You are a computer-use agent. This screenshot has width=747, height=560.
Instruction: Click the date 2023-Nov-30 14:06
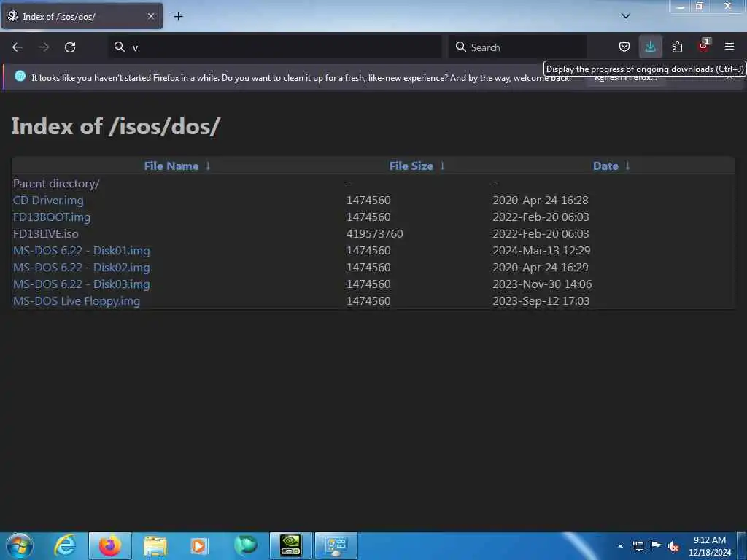pos(542,284)
